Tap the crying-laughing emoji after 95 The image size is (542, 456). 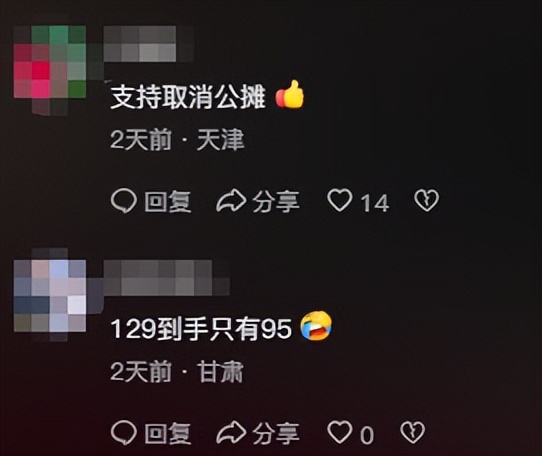(x=316, y=326)
